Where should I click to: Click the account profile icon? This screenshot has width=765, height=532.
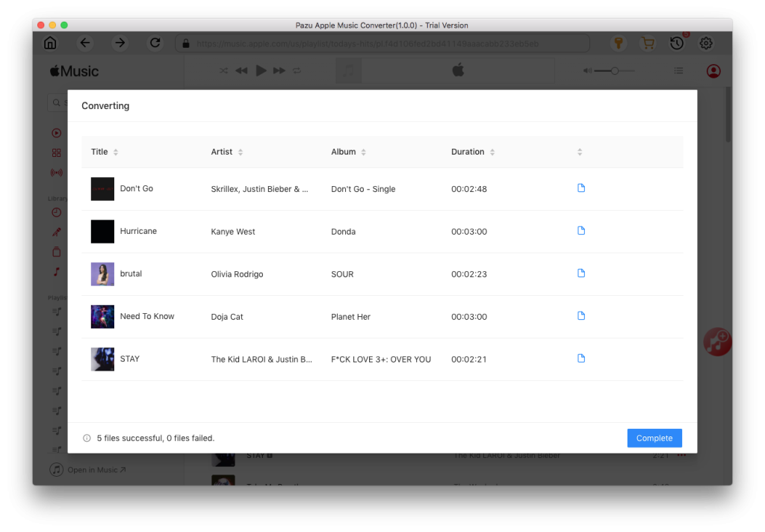tap(713, 71)
